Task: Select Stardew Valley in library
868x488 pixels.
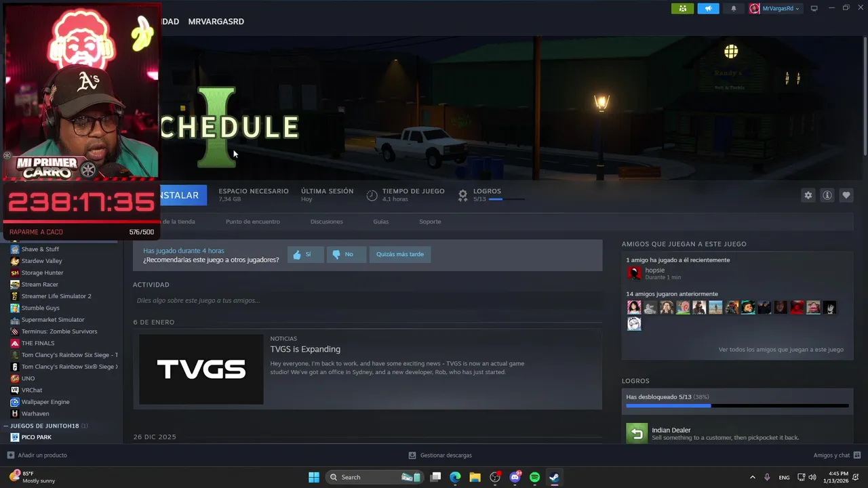Action: point(41,261)
